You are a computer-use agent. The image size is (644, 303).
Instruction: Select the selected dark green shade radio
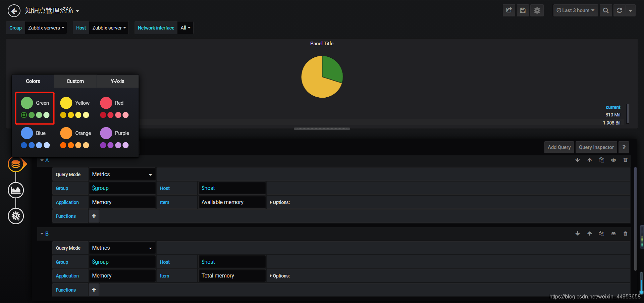click(24, 115)
